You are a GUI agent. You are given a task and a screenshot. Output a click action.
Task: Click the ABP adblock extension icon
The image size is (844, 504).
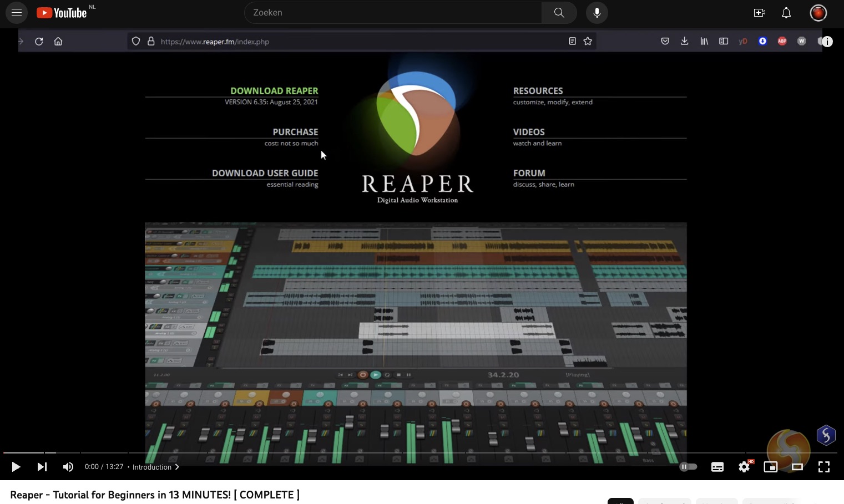click(x=782, y=41)
